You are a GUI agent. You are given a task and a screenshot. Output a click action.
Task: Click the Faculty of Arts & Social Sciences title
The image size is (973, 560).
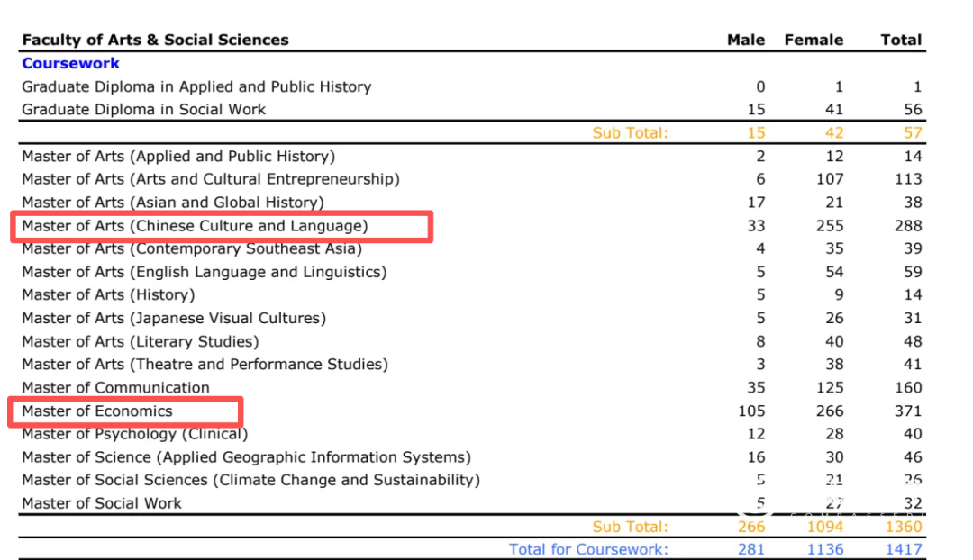pyautogui.click(x=155, y=40)
